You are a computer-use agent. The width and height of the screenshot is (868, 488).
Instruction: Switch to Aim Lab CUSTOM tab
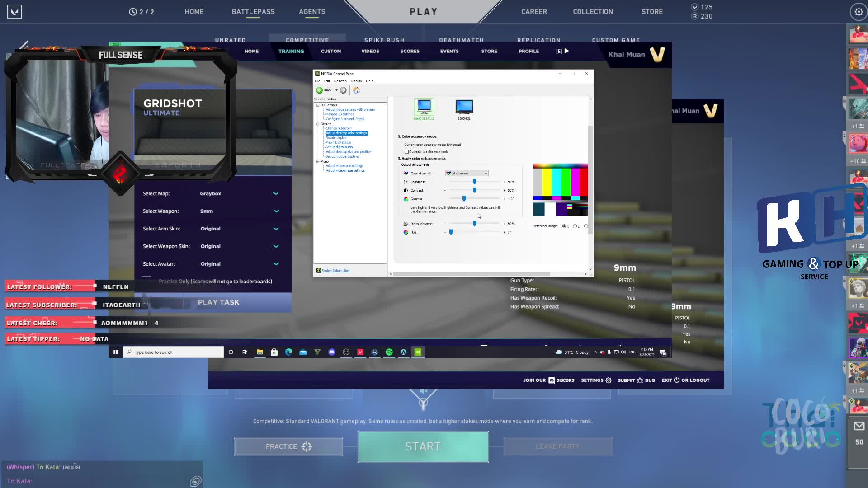pos(331,51)
